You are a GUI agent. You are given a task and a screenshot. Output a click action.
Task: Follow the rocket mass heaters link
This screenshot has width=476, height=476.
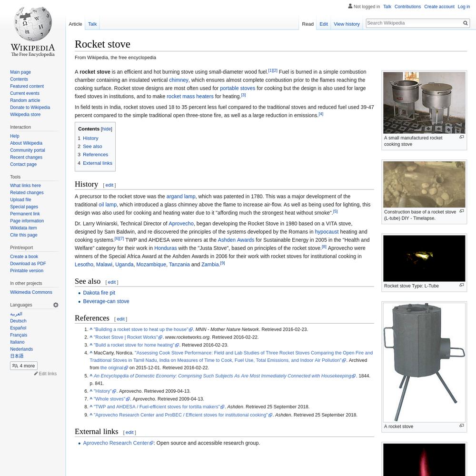click(190, 96)
